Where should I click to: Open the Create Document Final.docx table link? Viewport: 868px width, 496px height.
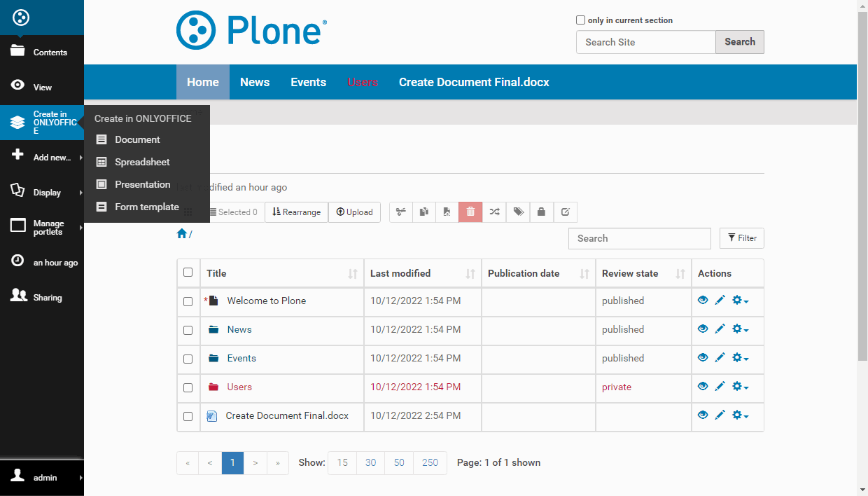pyautogui.click(x=287, y=415)
